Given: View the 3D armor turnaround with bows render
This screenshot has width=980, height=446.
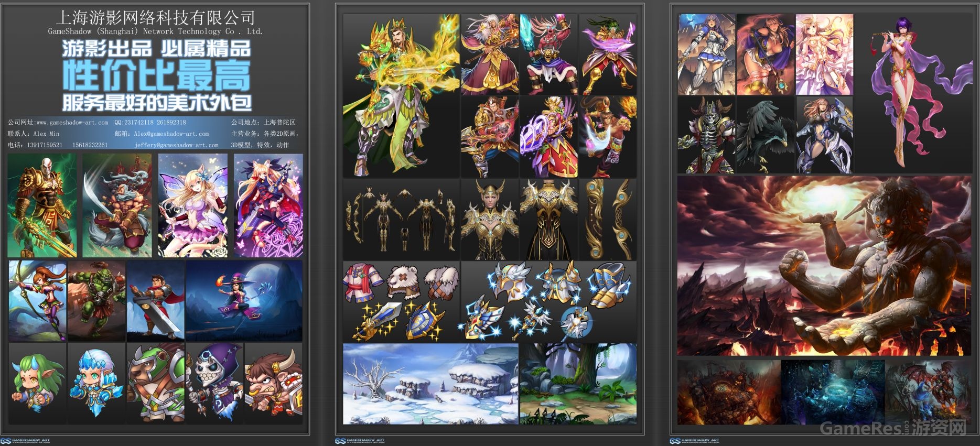Looking at the screenshot, I should [401, 220].
